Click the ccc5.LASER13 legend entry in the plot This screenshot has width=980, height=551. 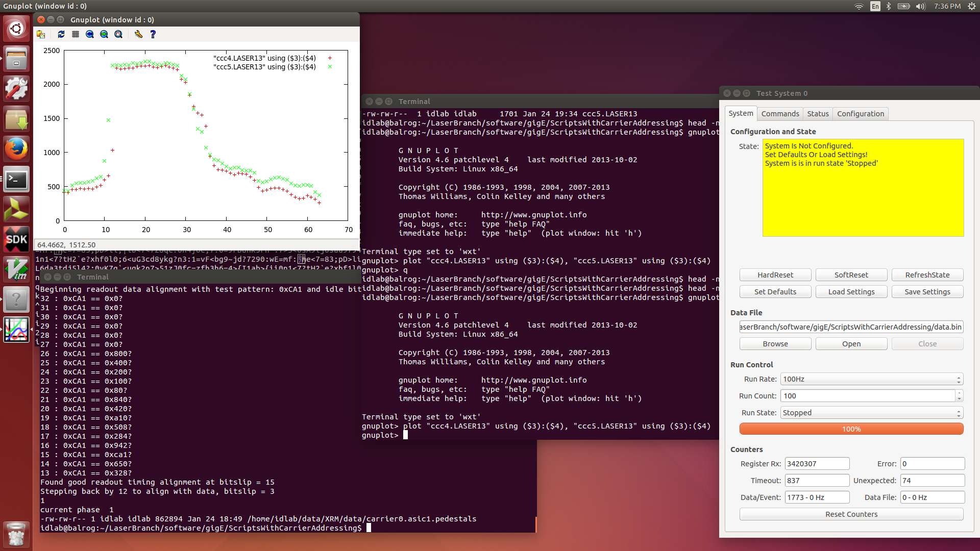264,67
